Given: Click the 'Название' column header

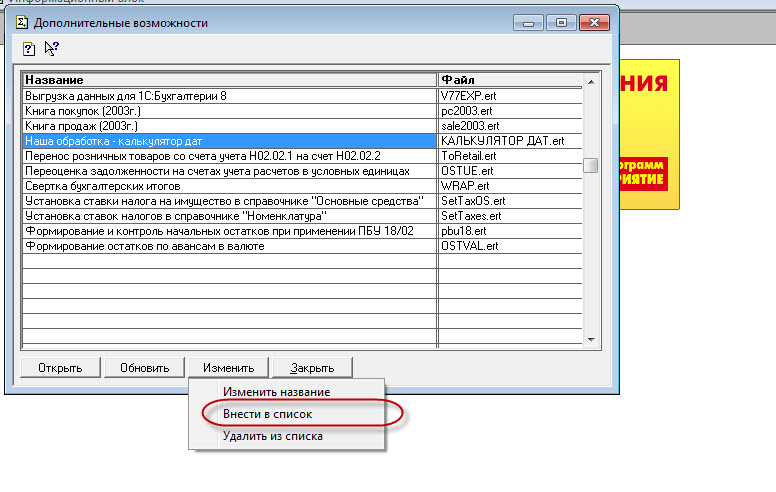Looking at the screenshot, I should pyautogui.click(x=229, y=80).
